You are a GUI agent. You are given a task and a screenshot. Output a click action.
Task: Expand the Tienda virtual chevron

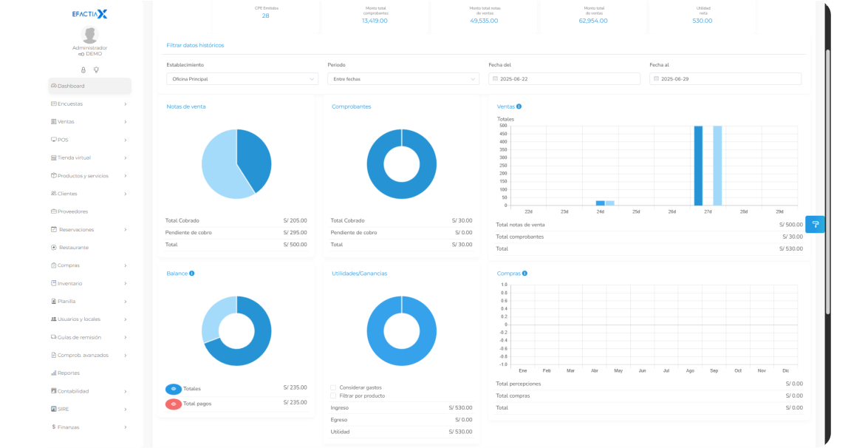pyautogui.click(x=126, y=157)
